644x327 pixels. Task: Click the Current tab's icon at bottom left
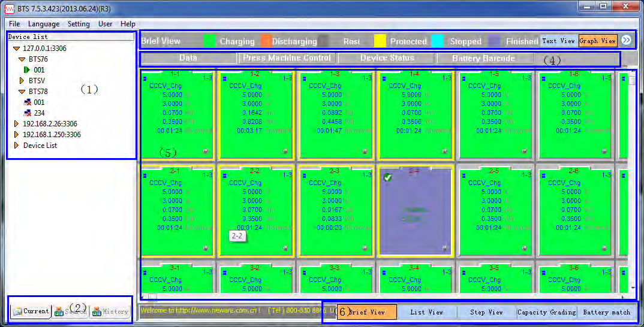pos(17,312)
